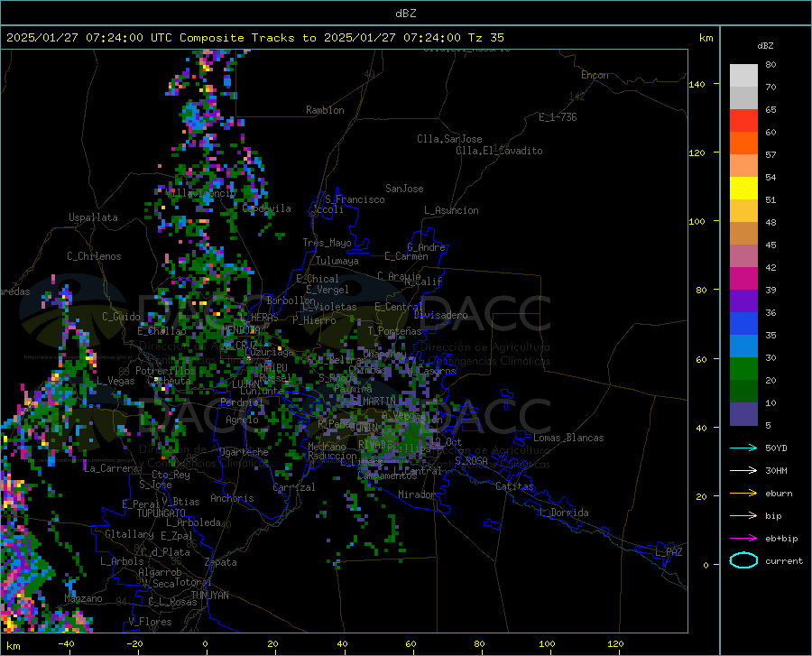Click the '-40' tick on horizontal km axis
The width and height of the screenshot is (812, 656).
click(x=66, y=644)
